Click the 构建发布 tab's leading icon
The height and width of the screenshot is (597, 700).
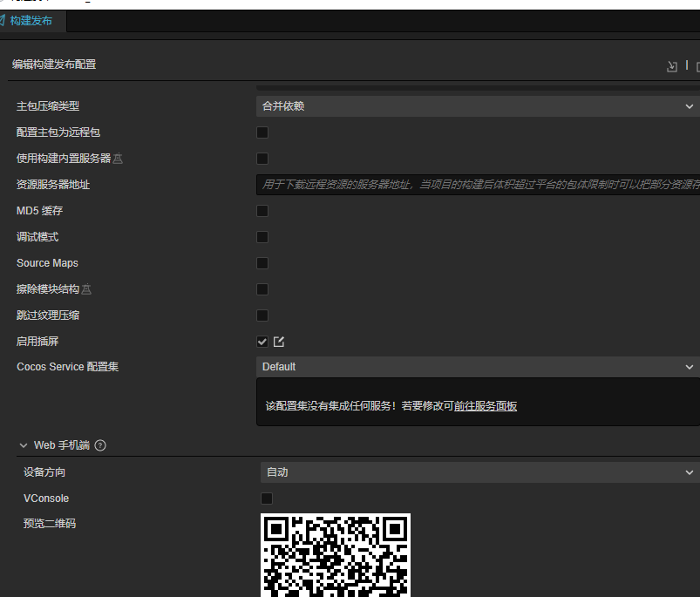pyautogui.click(x=3, y=21)
